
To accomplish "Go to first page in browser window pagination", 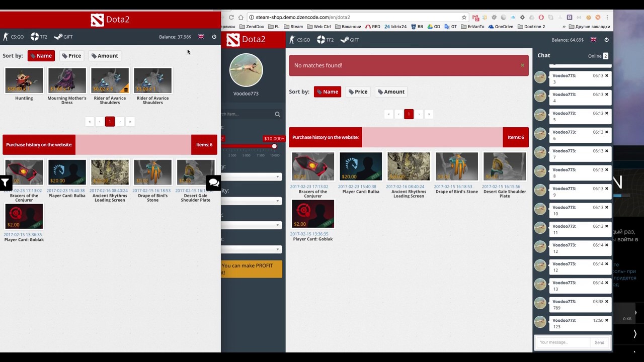I will (388, 114).
